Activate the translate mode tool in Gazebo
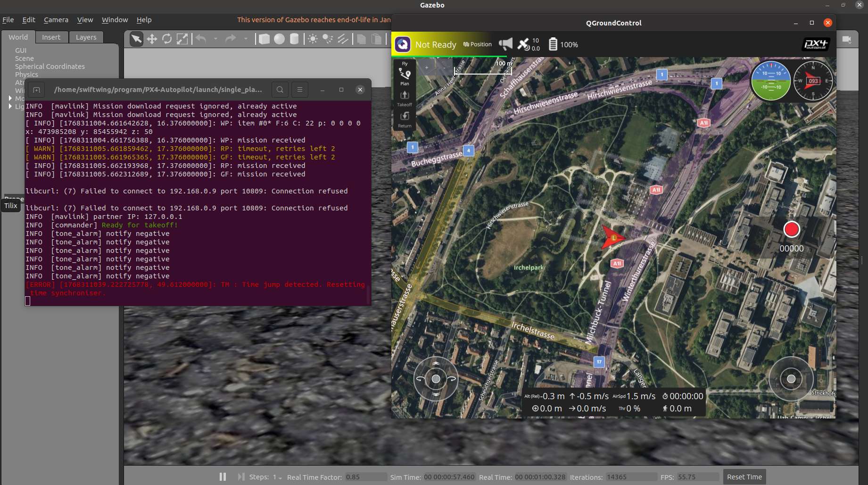Image resolution: width=868 pixels, height=485 pixels. coord(152,39)
